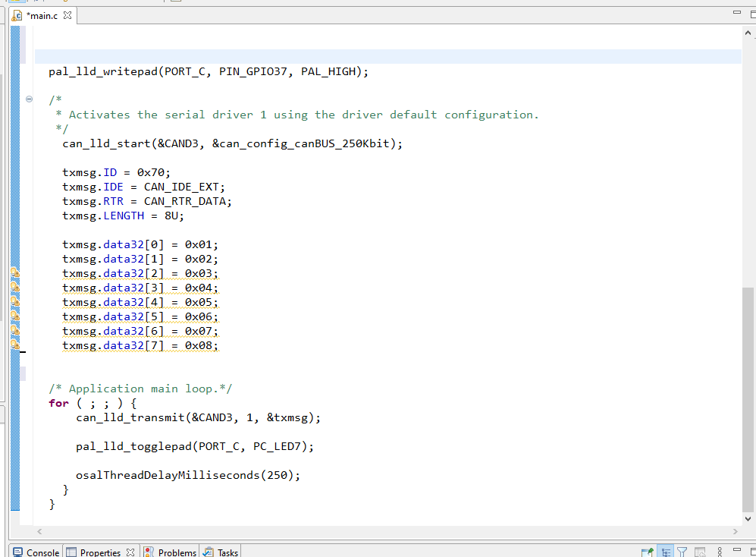Click on 'pal_lld_togglepad' function call

[133, 446]
